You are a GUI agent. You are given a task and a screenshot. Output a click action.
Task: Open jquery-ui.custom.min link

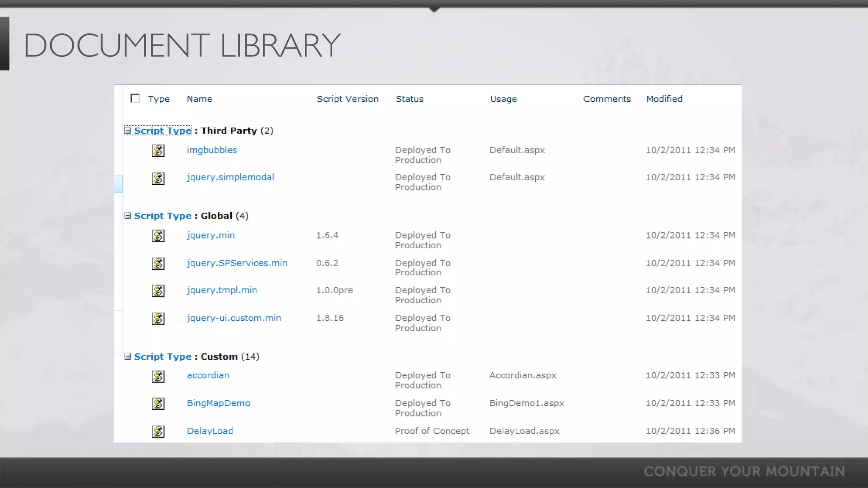pos(234,318)
